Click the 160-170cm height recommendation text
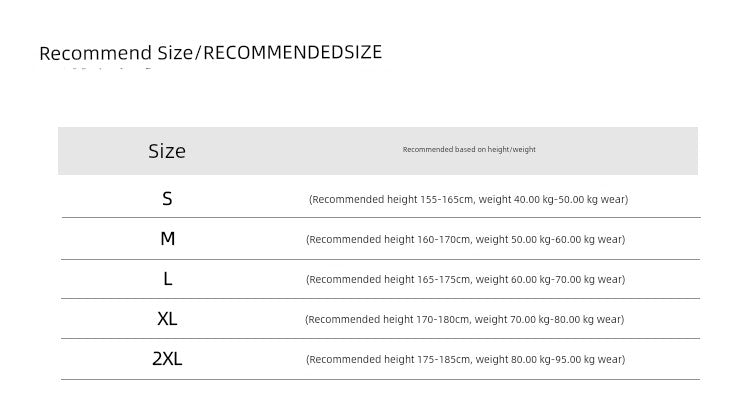This screenshot has width=750, height=420. (x=443, y=239)
